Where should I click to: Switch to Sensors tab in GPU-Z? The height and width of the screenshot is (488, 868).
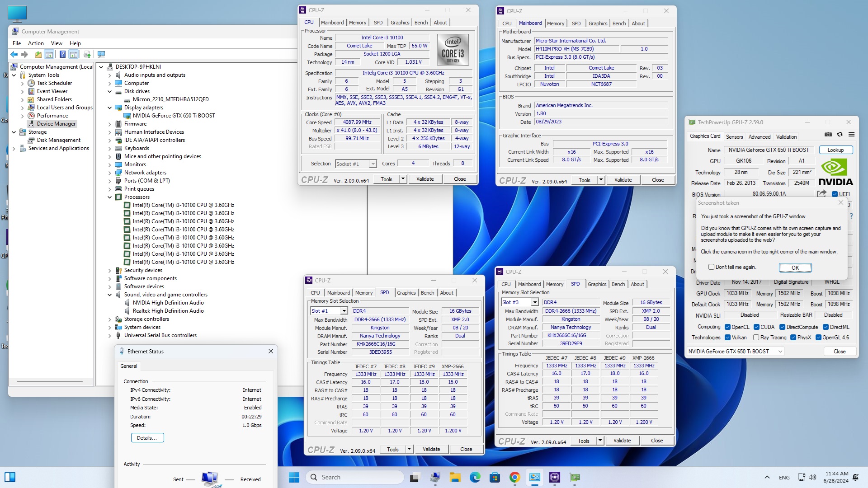pos(734,137)
